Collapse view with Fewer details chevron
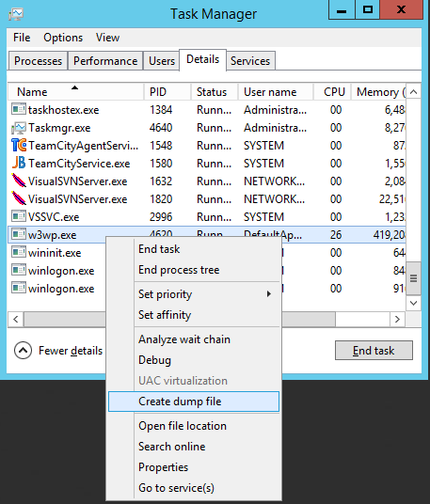430x504 pixels. (x=23, y=350)
